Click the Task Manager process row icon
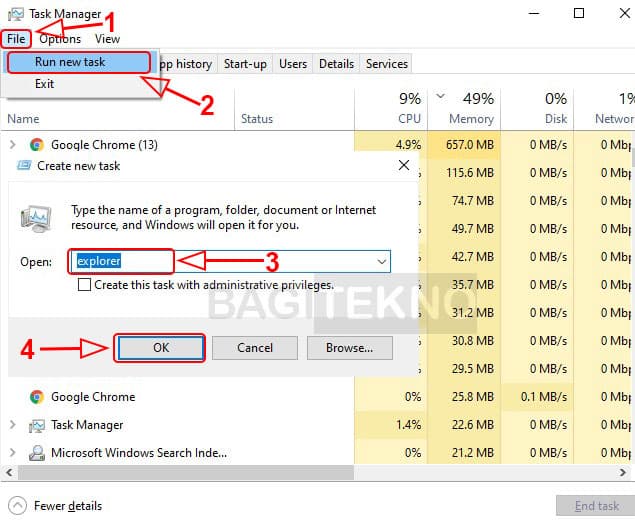635x530 pixels. (36, 425)
